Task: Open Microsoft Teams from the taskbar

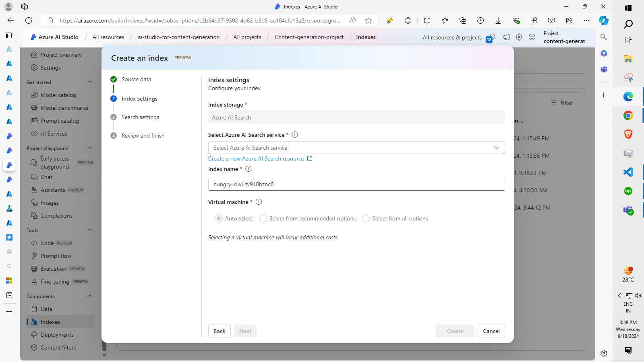Action: (x=628, y=210)
